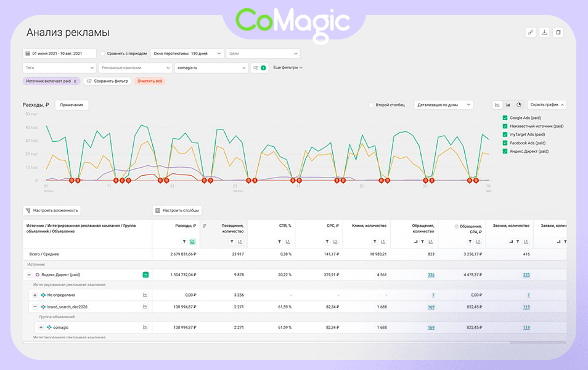Filter the Обращения, количество column

pyautogui.click(x=423, y=242)
